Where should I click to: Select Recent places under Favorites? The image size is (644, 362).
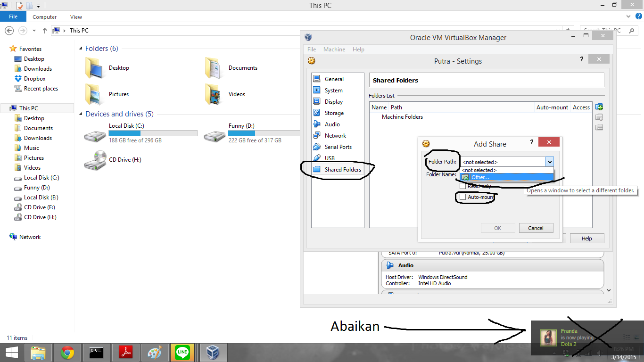[x=41, y=89]
